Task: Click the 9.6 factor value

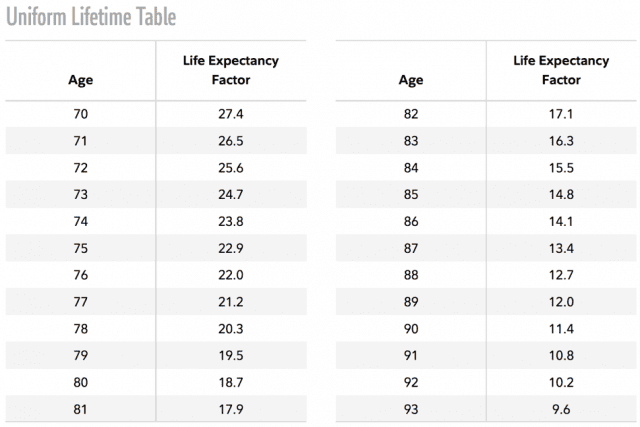Action: [x=562, y=408]
